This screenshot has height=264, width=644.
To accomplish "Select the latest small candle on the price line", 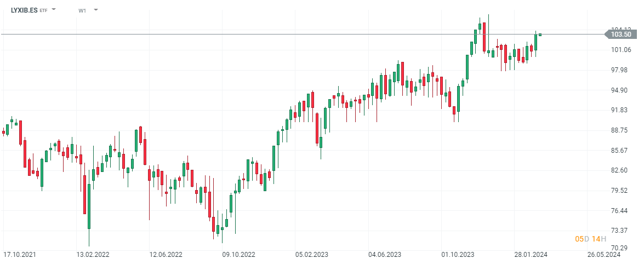I will (x=540, y=35).
